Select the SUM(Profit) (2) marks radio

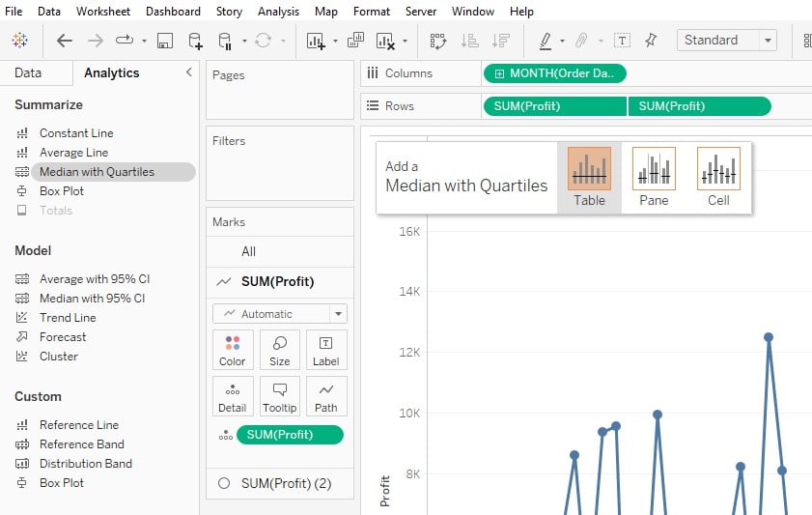pyautogui.click(x=224, y=483)
